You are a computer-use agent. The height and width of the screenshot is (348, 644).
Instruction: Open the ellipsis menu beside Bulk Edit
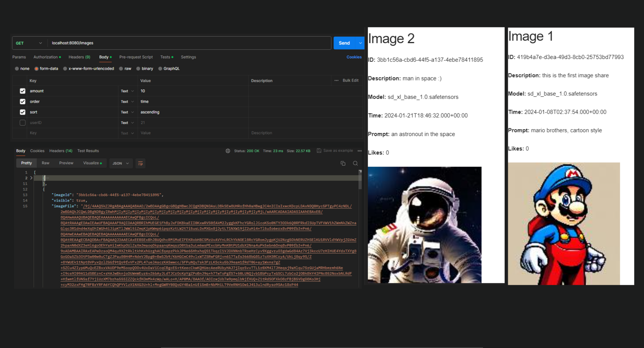click(336, 81)
